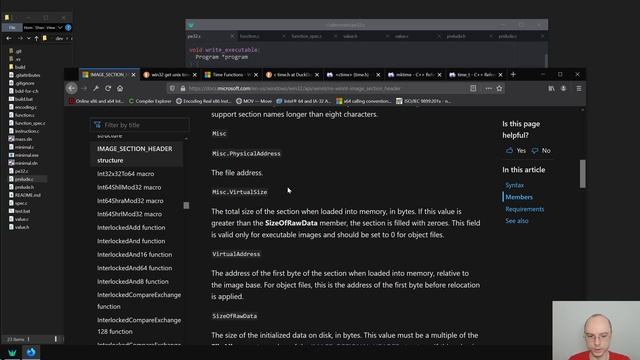Jump to Requirements section link
Image resolution: width=640 pixels, height=360 pixels.
[x=524, y=209]
